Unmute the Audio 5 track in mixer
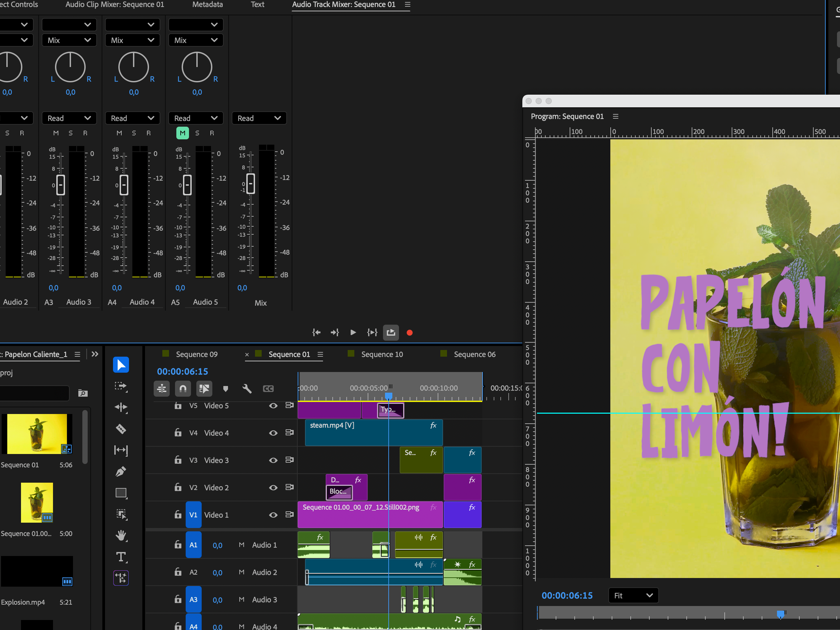This screenshot has width=840, height=630. click(182, 133)
